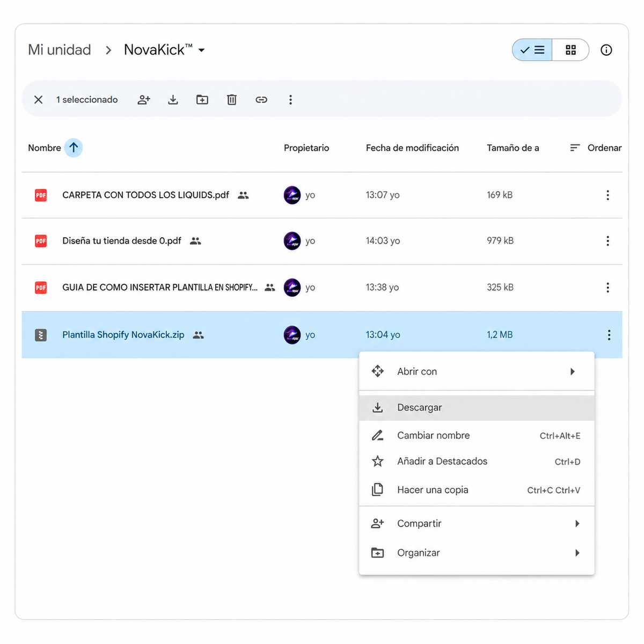
Task: Click the Ordenar sort button
Action: [x=596, y=148]
